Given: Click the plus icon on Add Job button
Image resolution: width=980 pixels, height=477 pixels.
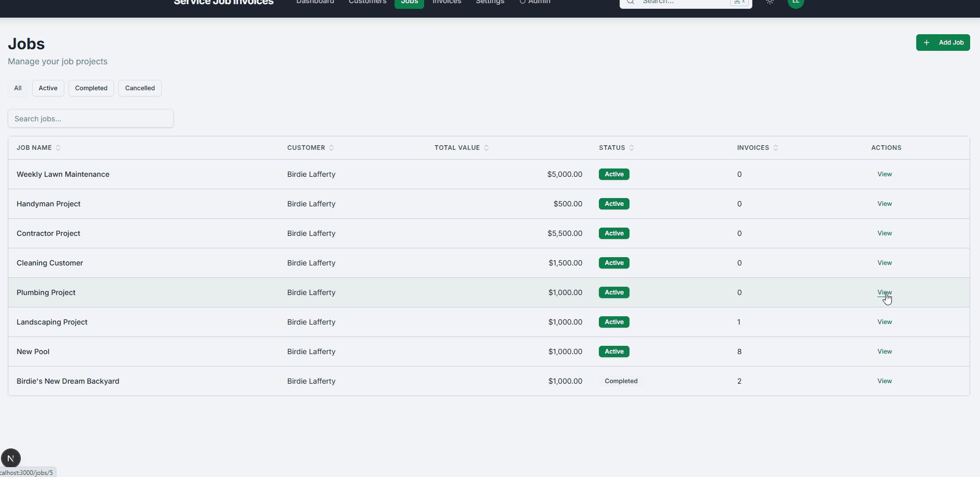Looking at the screenshot, I should tap(927, 42).
